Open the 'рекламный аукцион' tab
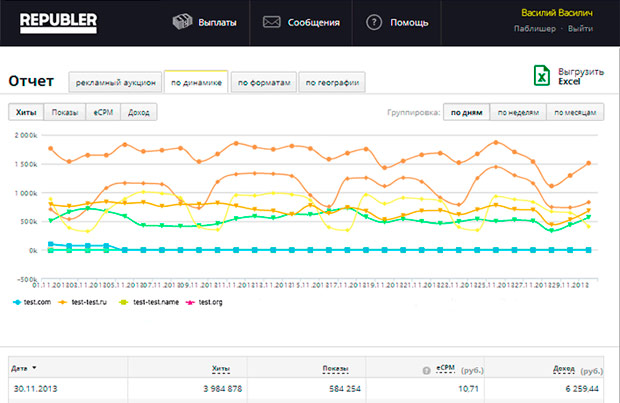This screenshot has width=620, height=403. coord(114,83)
